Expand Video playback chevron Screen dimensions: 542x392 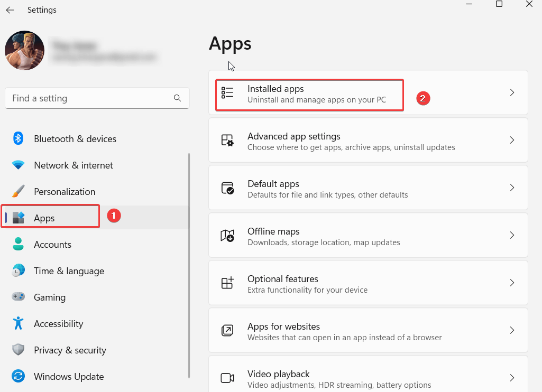512,378
